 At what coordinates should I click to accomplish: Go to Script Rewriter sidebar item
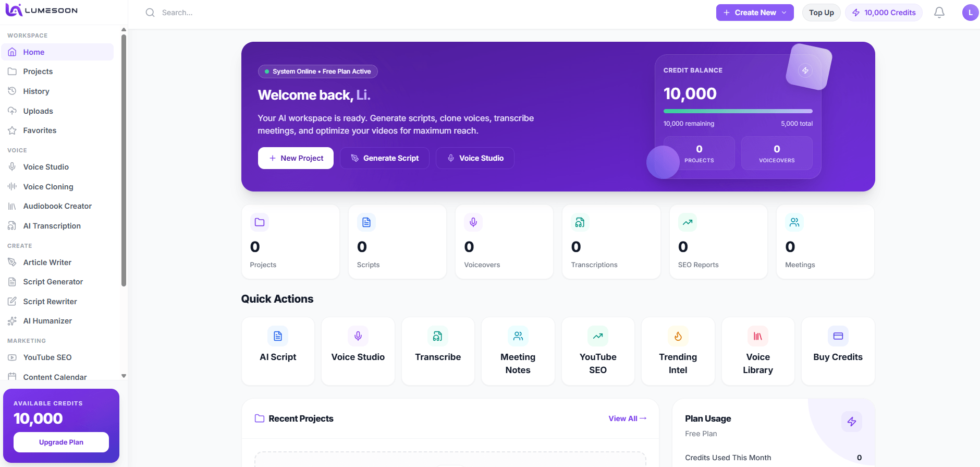(x=57, y=302)
